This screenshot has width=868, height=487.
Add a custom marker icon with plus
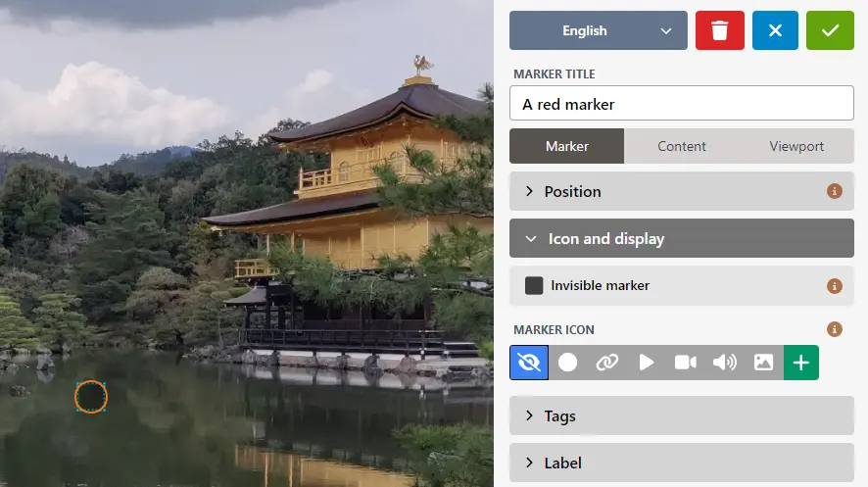pos(801,363)
